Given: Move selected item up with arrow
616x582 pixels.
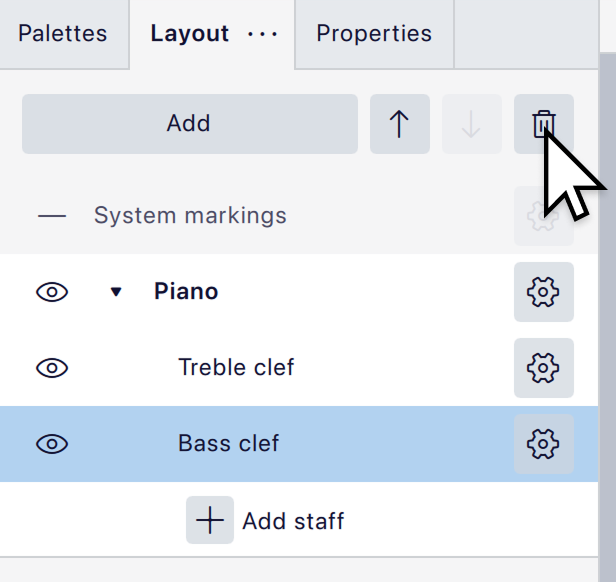Looking at the screenshot, I should tap(399, 124).
